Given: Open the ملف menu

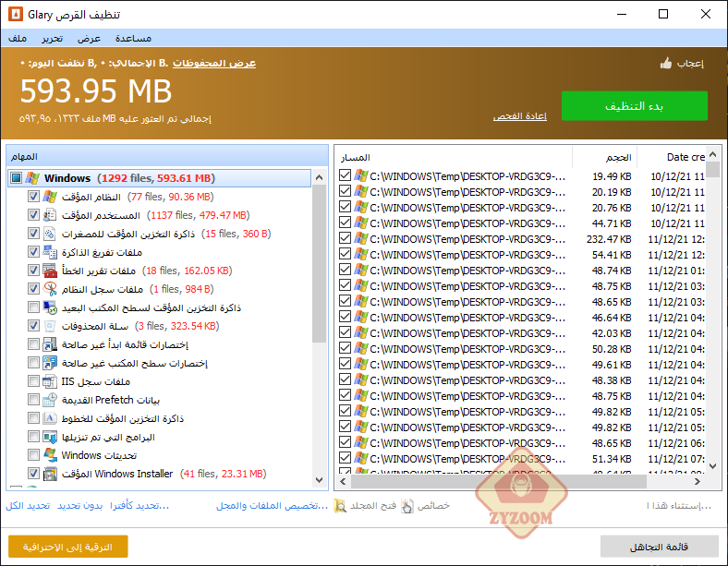Looking at the screenshot, I should pos(18,39).
